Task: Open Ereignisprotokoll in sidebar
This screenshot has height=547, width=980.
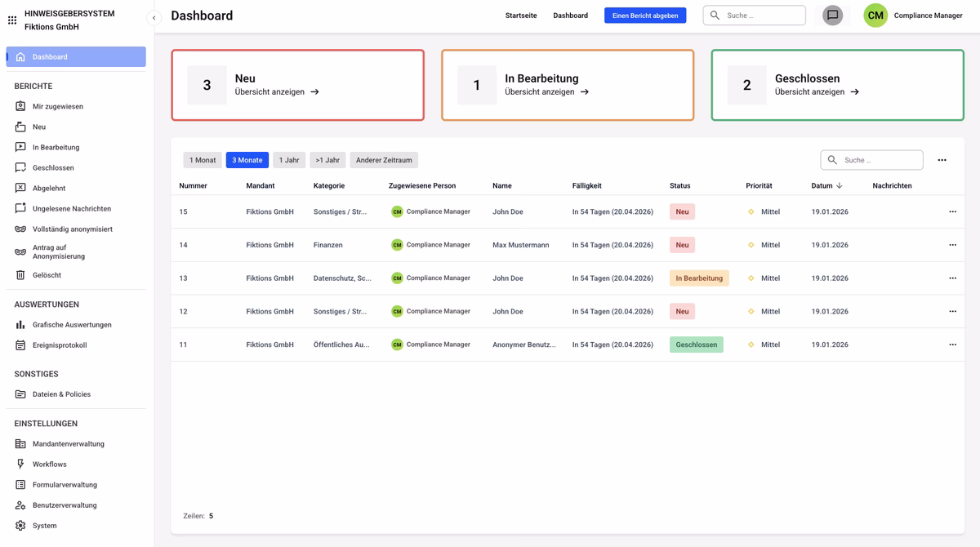Action: coord(59,345)
